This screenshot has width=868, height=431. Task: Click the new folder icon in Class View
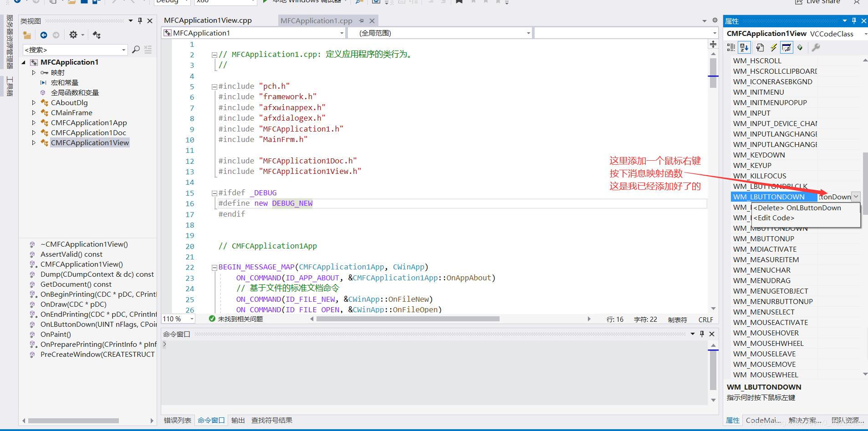click(27, 35)
